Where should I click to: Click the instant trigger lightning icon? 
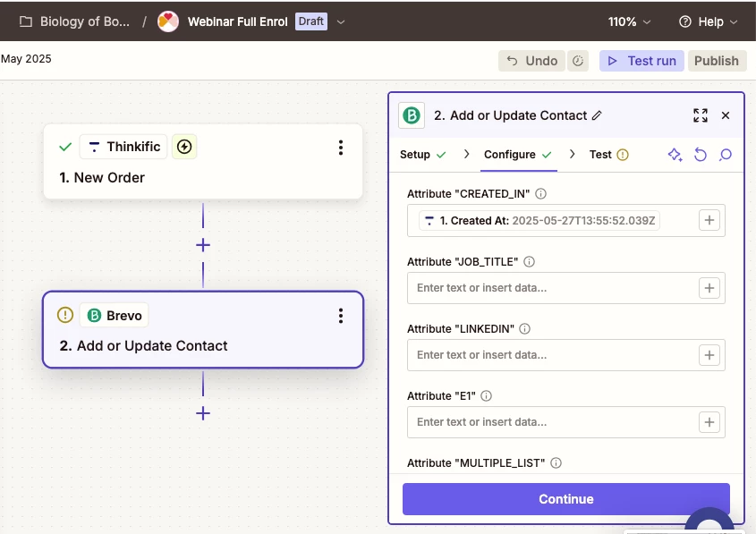pyautogui.click(x=184, y=147)
